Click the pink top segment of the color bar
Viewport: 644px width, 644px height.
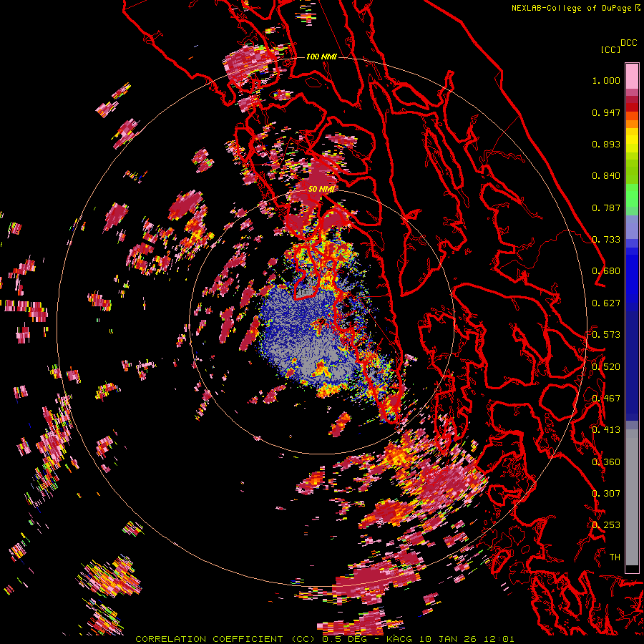pyautogui.click(x=632, y=76)
